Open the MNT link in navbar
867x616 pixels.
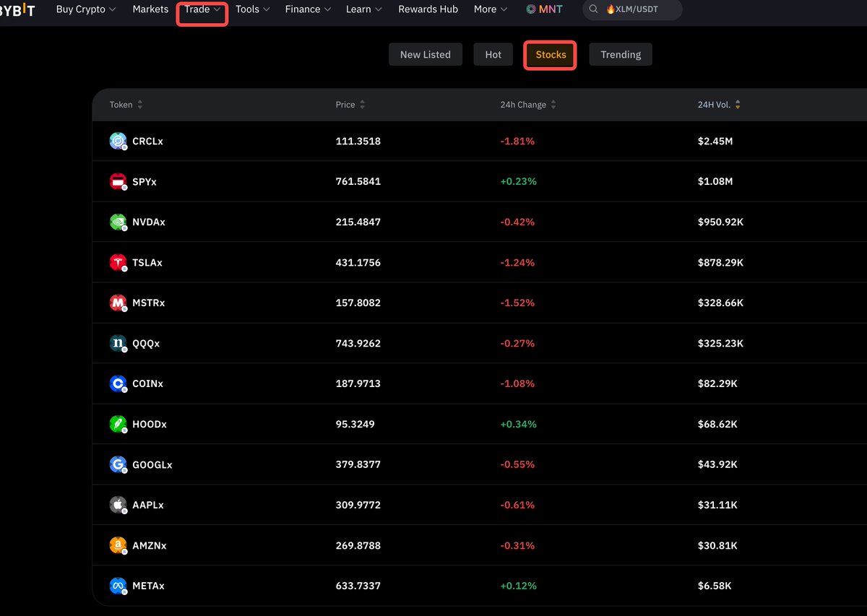[544, 9]
